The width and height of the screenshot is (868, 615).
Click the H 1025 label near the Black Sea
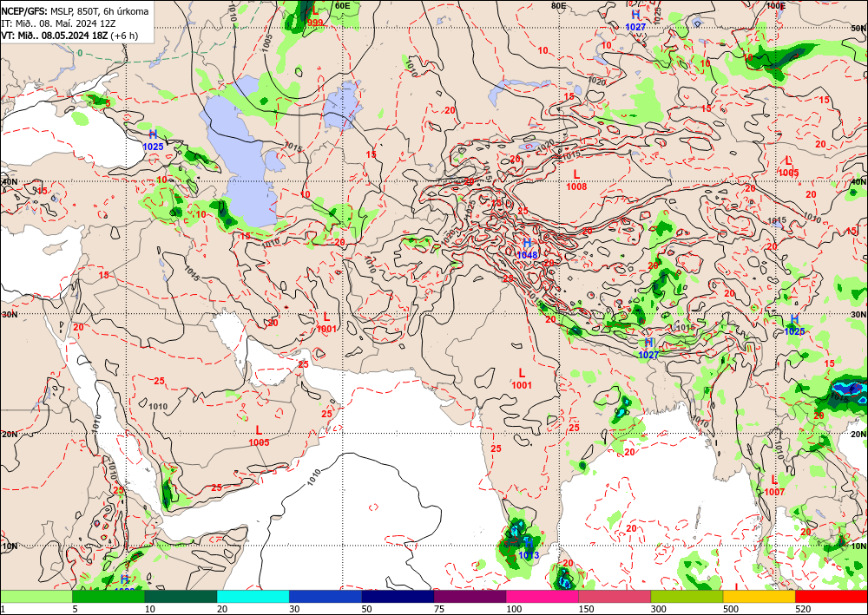point(153,141)
